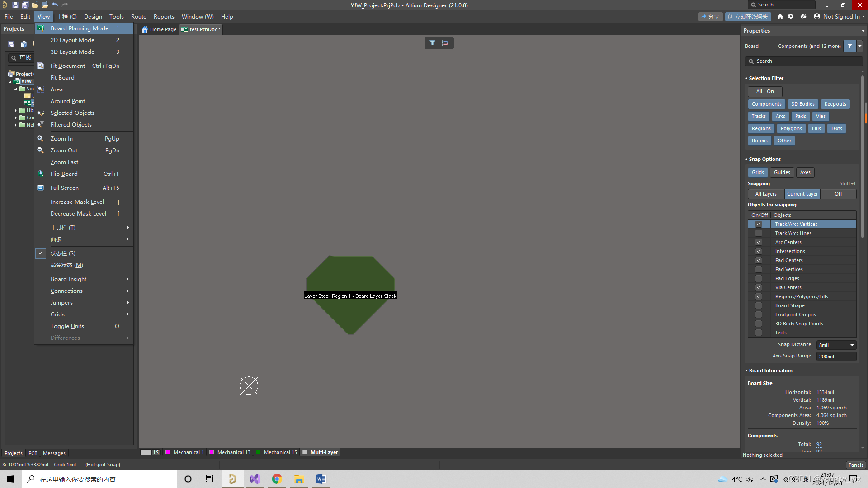Click the Full Screen icon
The image size is (868, 488).
(x=41, y=188)
